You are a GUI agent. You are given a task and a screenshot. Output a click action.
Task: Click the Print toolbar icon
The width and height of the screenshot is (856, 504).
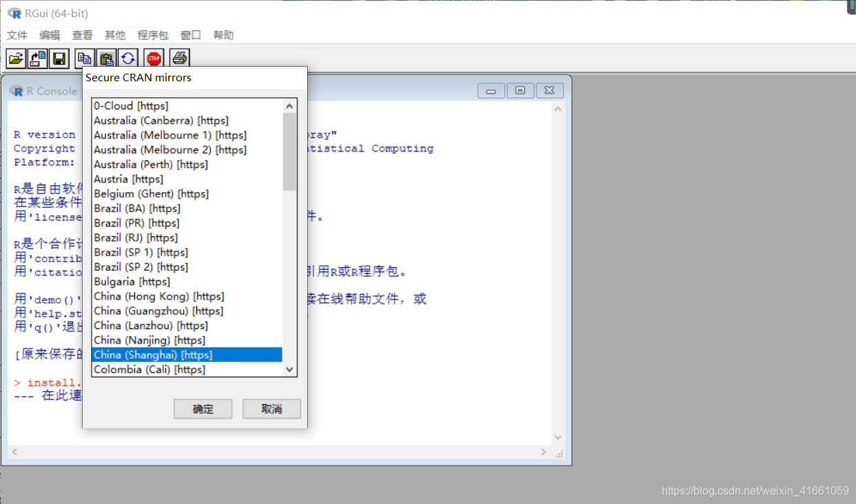180,59
